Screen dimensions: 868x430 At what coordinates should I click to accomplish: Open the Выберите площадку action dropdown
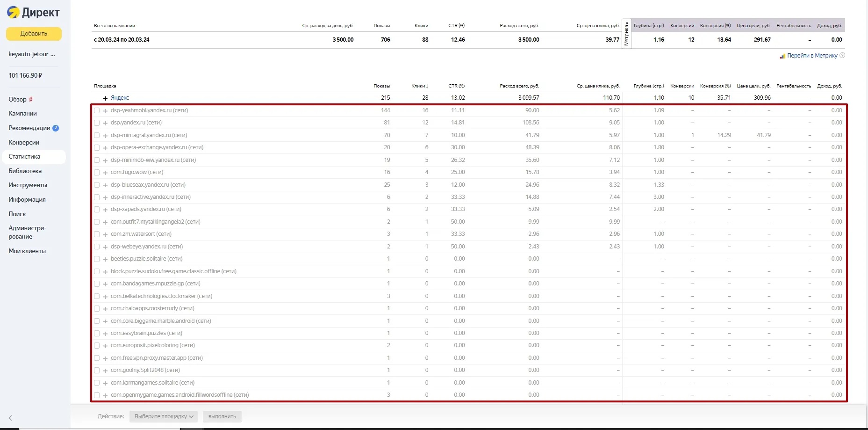click(163, 416)
